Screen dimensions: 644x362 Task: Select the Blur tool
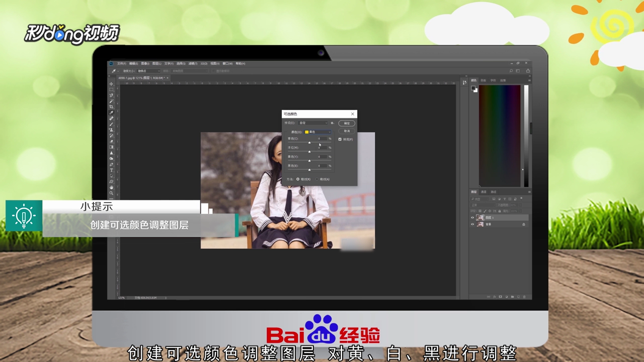(x=111, y=153)
